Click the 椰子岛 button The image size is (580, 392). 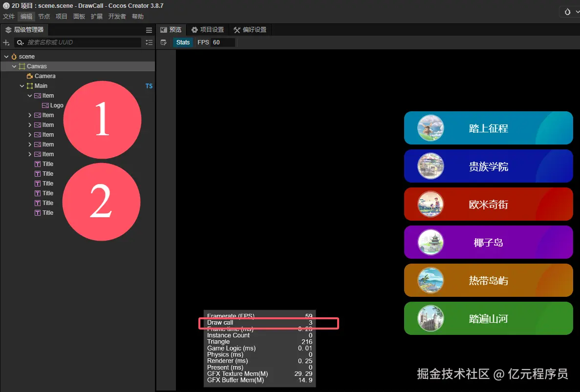(x=488, y=242)
